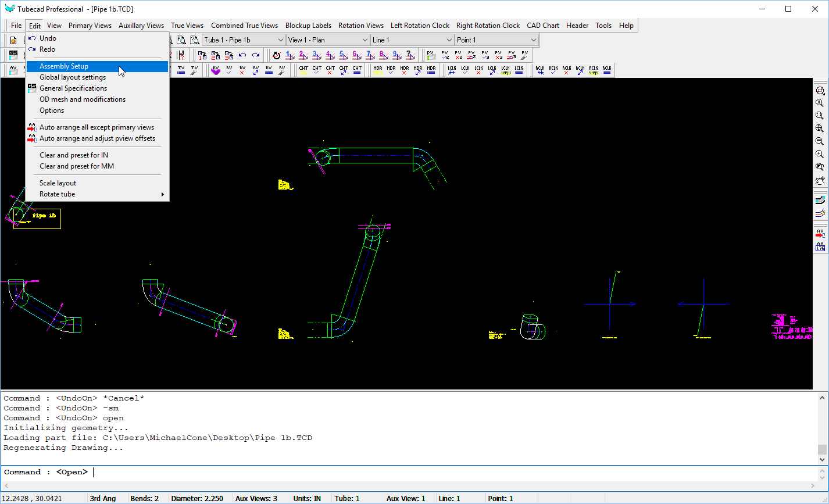Select Clear and preset for MM

[x=77, y=166]
